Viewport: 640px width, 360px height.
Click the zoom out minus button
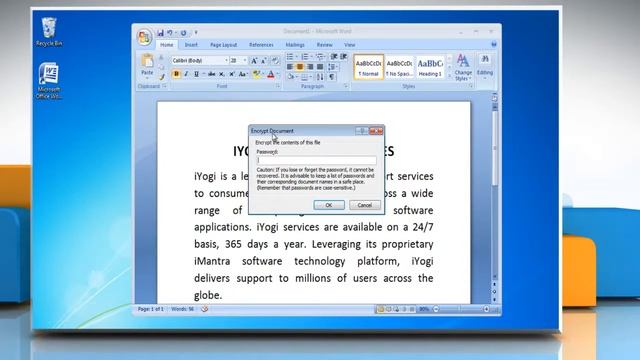click(x=436, y=309)
